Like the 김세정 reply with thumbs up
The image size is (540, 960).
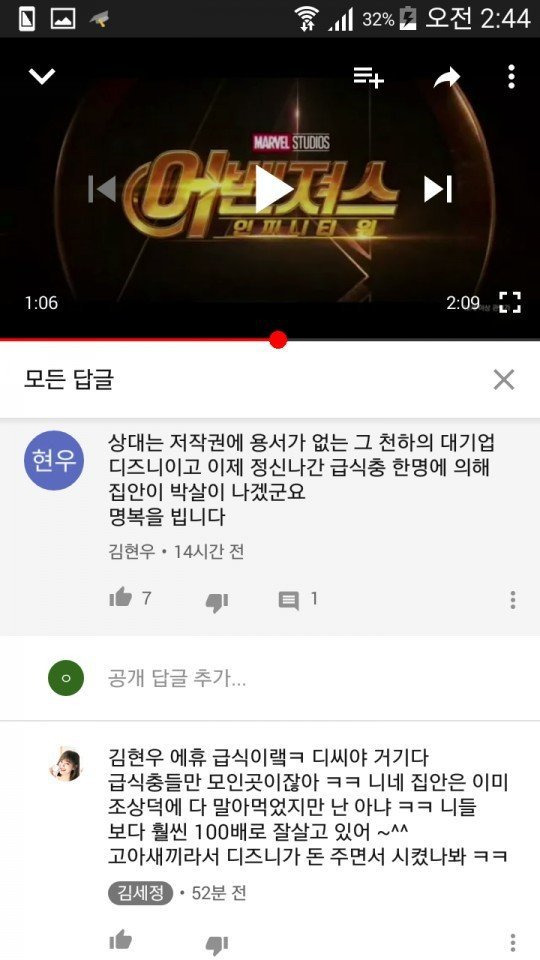tap(121, 940)
